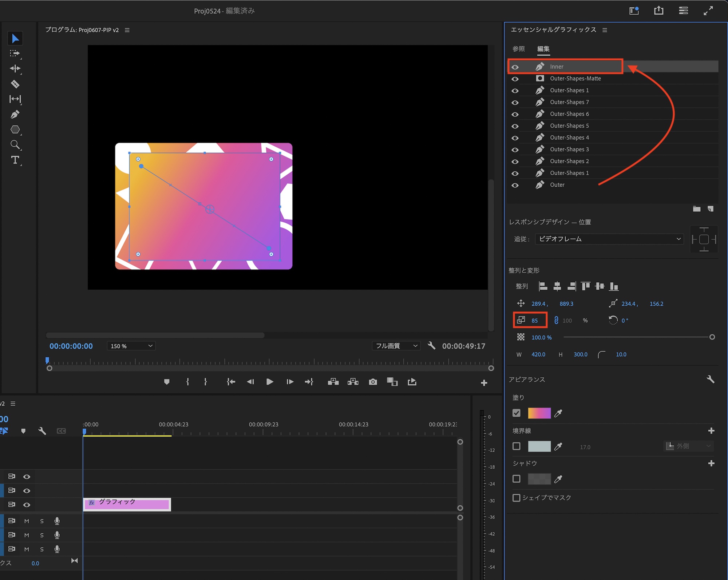
Task: Hide the Outer-Shapes-Matte layer
Action: (515, 79)
